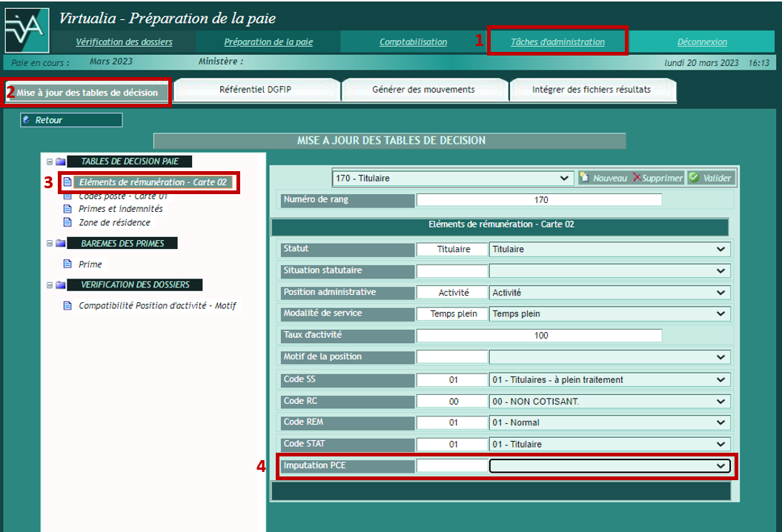This screenshot has height=532, width=782.
Task: Click the Nouveau document icon
Action: [x=584, y=178]
